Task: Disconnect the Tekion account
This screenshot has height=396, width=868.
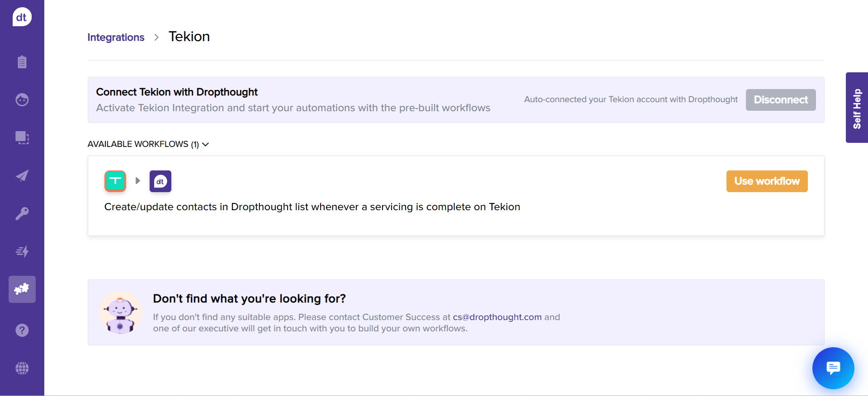Action: click(780, 100)
